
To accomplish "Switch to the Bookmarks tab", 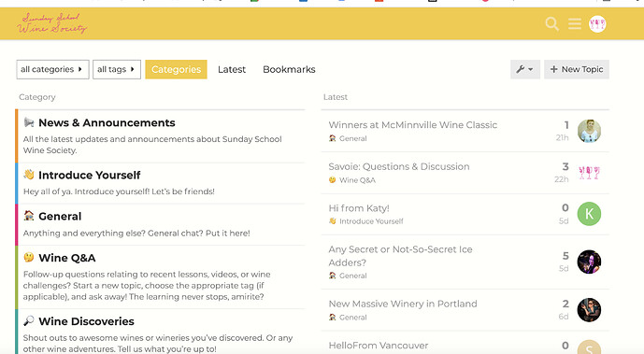I will (x=289, y=69).
